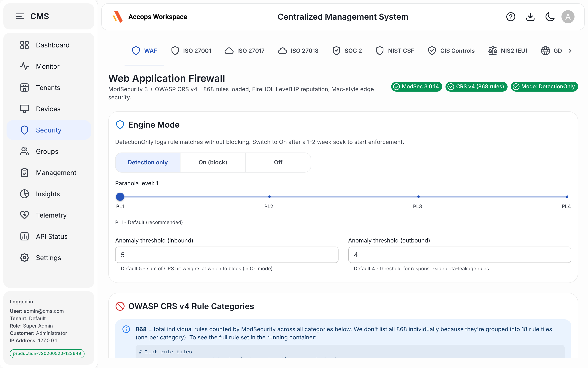This screenshot has width=588, height=368.
Task: Select the SOC 2 tab
Action: coord(347,51)
